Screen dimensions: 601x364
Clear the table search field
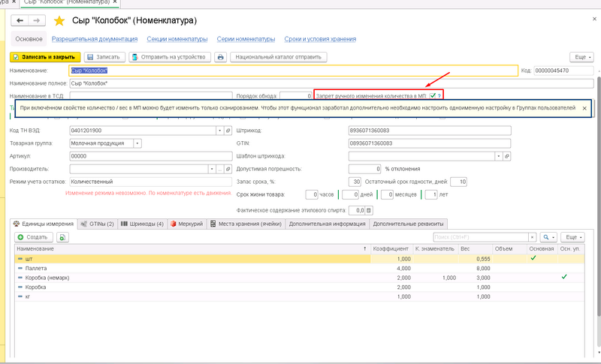pyautogui.click(x=532, y=237)
